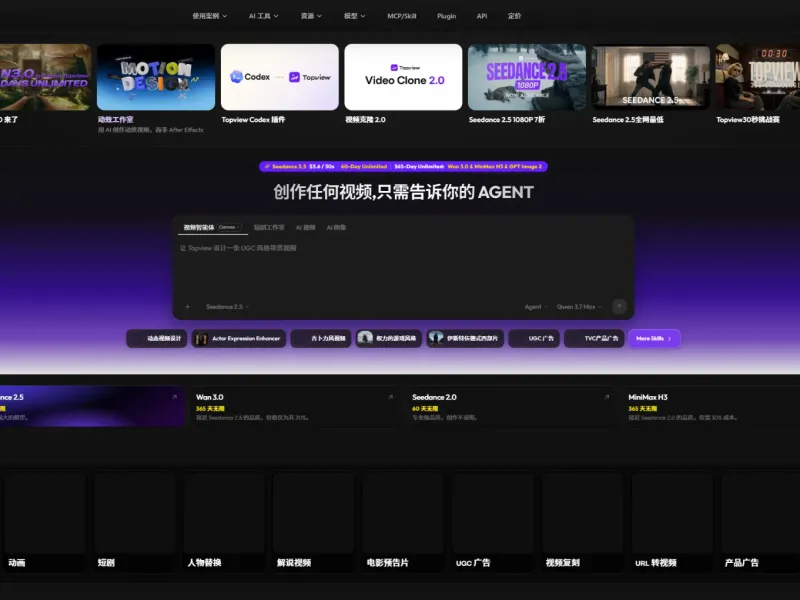Expand the AI 工具 navigation menu

point(263,16)
